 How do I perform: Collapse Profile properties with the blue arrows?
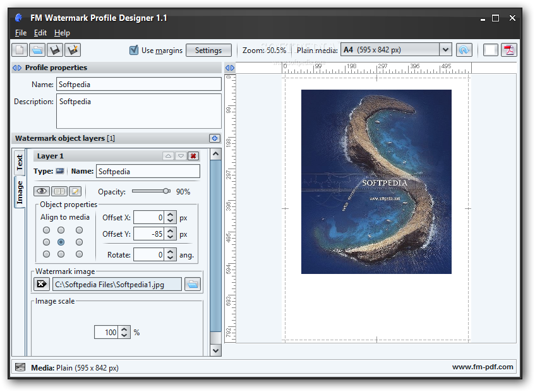tap(17, 68)
